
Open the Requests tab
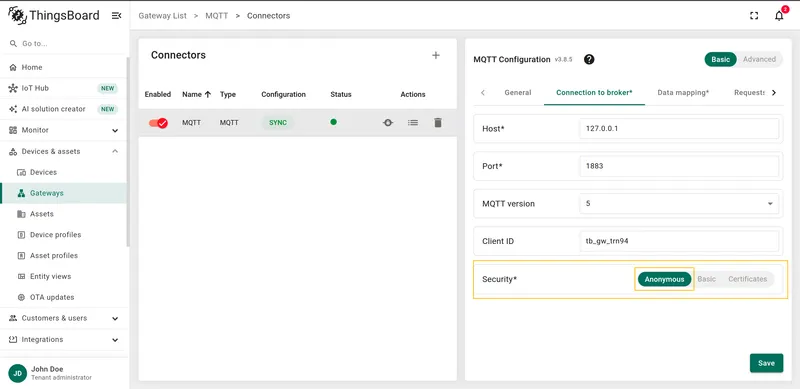point(749,92)
